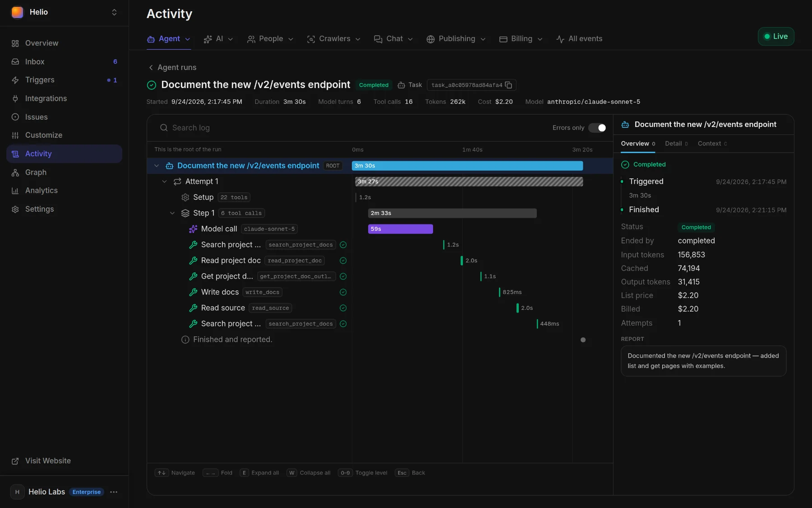Image resolution: width=812 pixels, height=508 pixels.
Task: Open the Settings gear in sidebar
Action: (x=15, y=209)
